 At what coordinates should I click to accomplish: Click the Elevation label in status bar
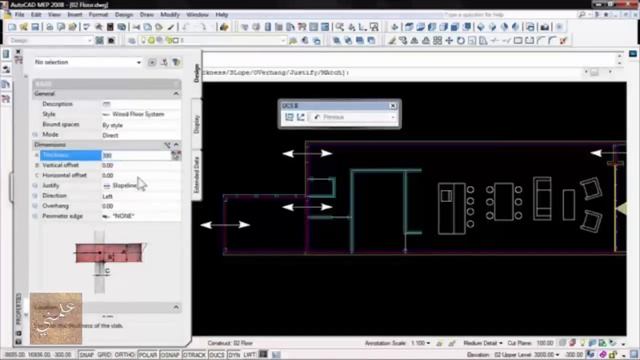478,355
